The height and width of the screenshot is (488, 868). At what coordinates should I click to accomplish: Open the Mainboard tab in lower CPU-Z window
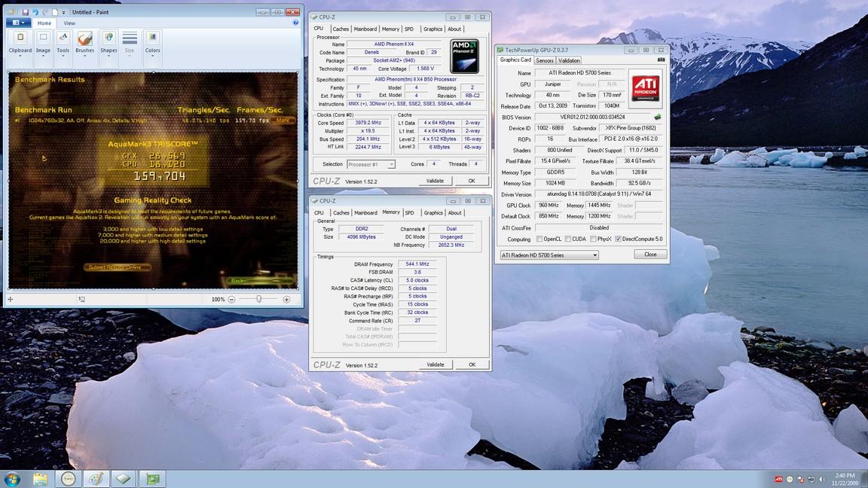(366, 213)
